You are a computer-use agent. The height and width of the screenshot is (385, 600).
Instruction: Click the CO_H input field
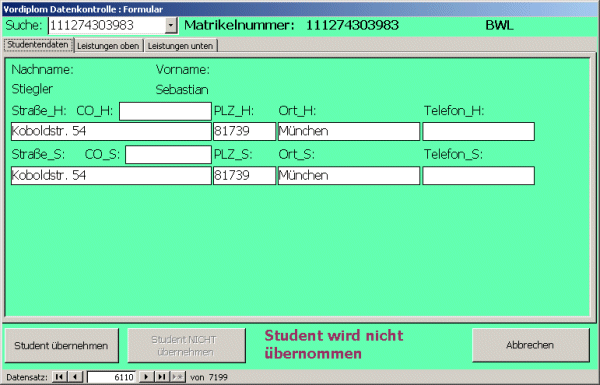pyautogui.click(x=165, y=111)
